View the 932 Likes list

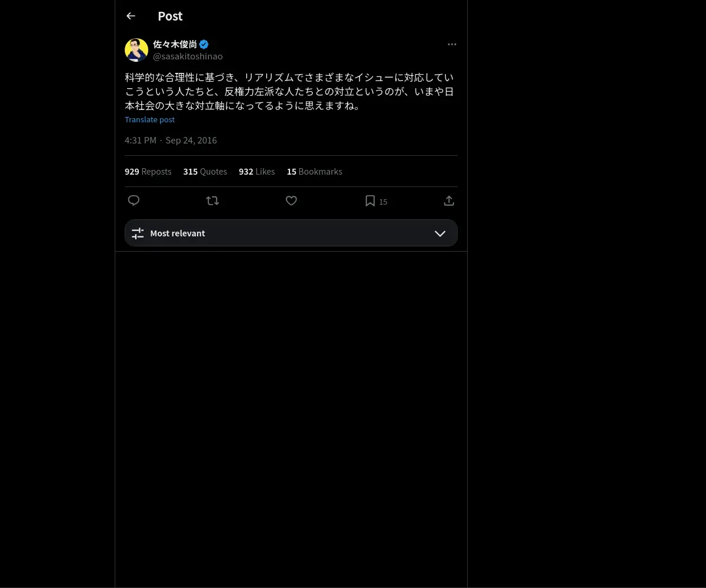pyautogui.click(x=257, y=172)
